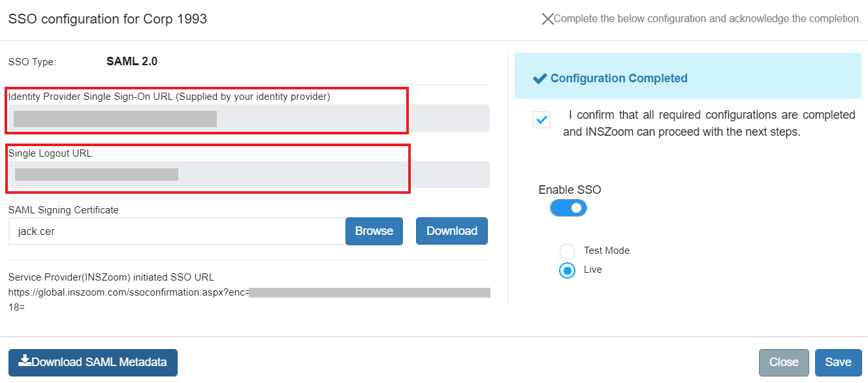The height and width of the screenshot is (383, 868).
Task: Click the INSZoom ssoconfirmation URL text
Action: (x=128, y=292)
